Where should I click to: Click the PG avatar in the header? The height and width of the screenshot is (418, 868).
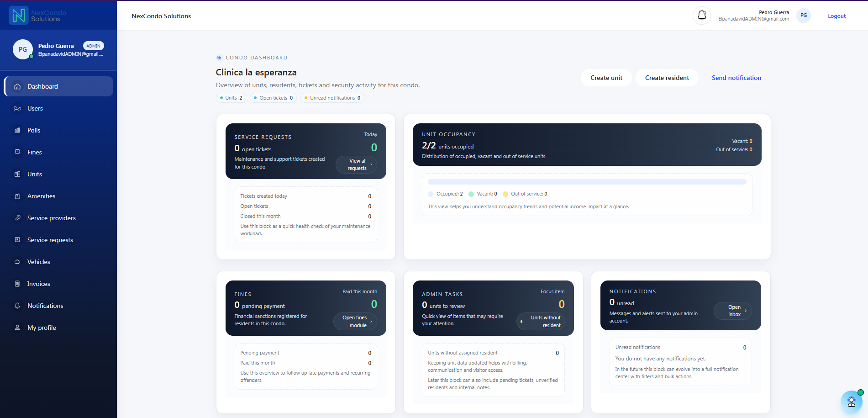803,15
